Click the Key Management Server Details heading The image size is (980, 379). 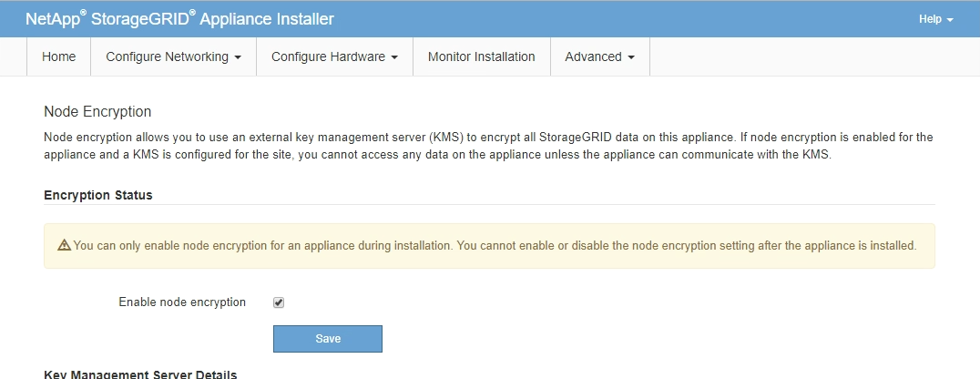[x=140, y=374]
